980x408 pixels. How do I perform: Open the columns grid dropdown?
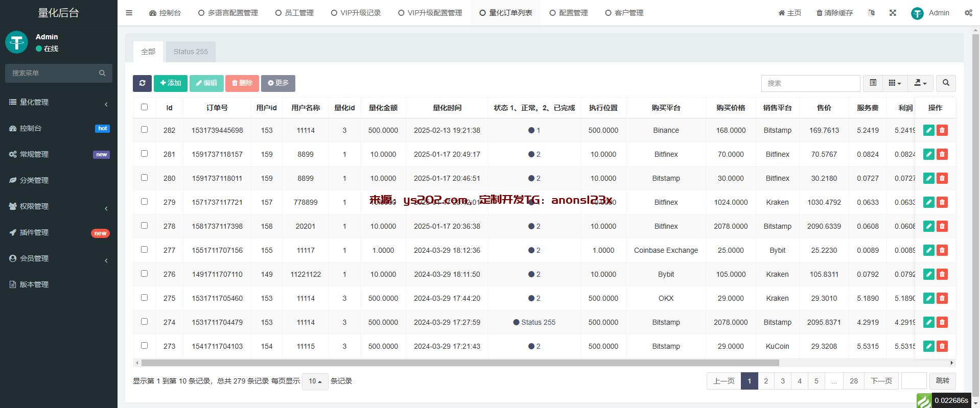894,83
